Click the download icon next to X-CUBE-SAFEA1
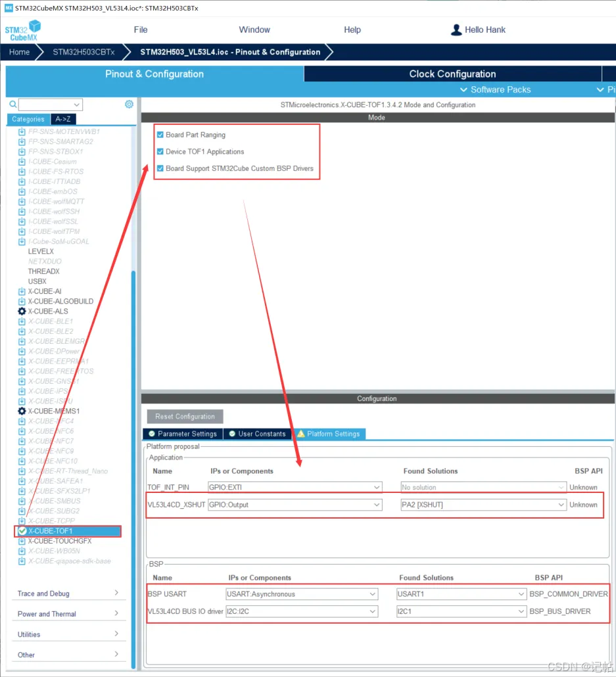616x677 pixels. point(22,481)
